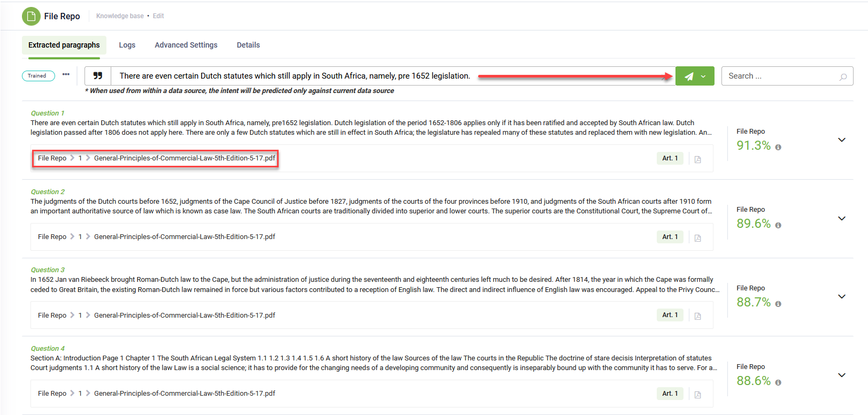Open the PDF filename link under Question 1
The image size is (868, 415).
[185, 158]
